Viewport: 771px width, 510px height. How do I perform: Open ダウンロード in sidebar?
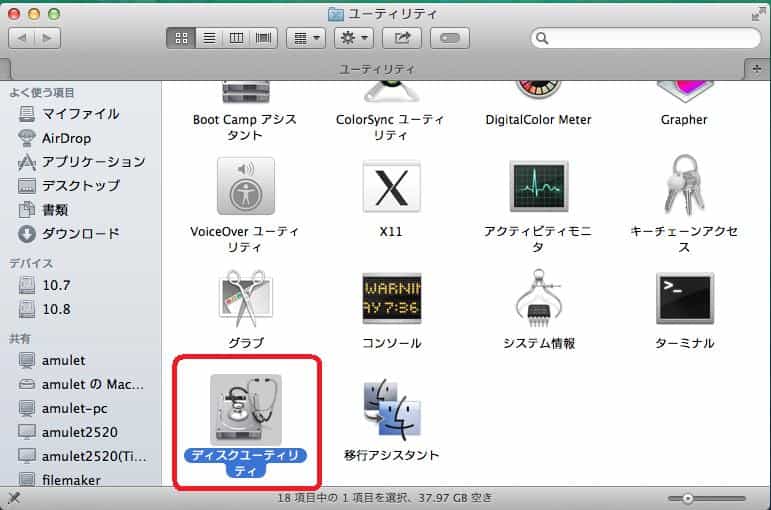point(69,234)
